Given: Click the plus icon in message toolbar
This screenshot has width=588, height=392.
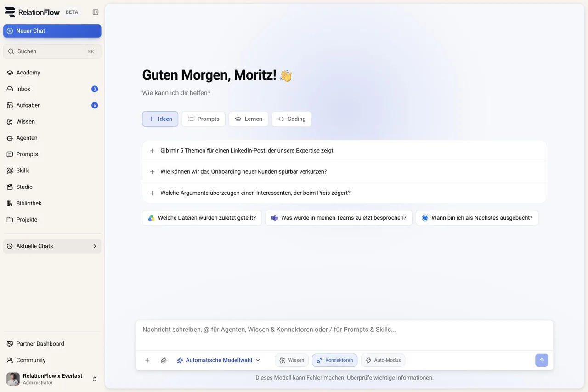Looking at the screenshot, I should tap(147, 360).
